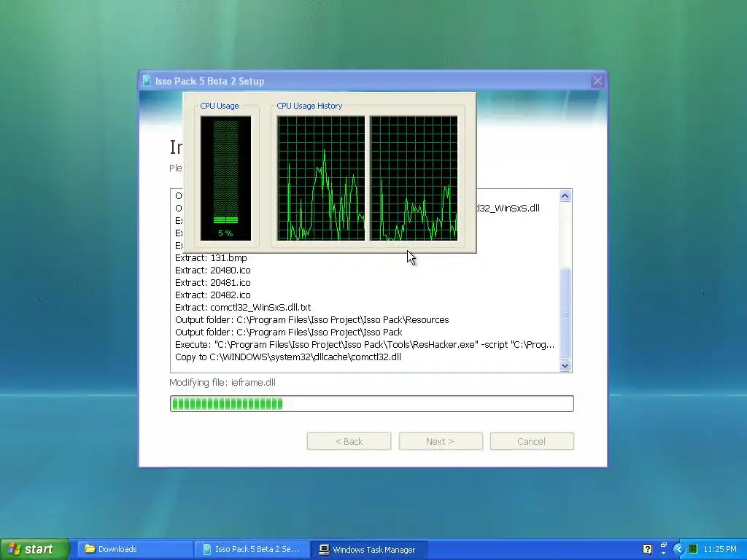
Task: Select the log line 'Extract: 20481.ico'
Action: 212,282
